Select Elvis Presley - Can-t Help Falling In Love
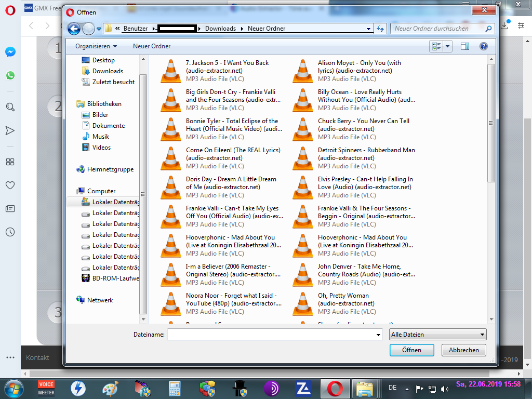 [353, 187]
